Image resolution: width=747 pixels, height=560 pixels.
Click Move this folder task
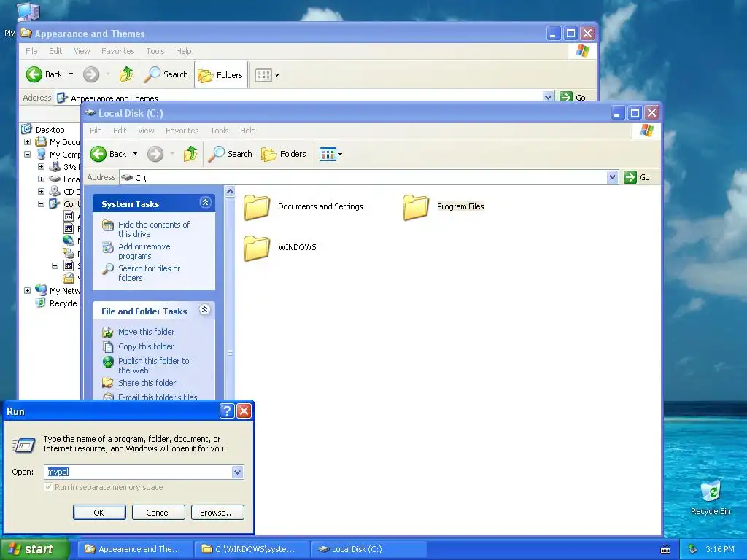146,332
